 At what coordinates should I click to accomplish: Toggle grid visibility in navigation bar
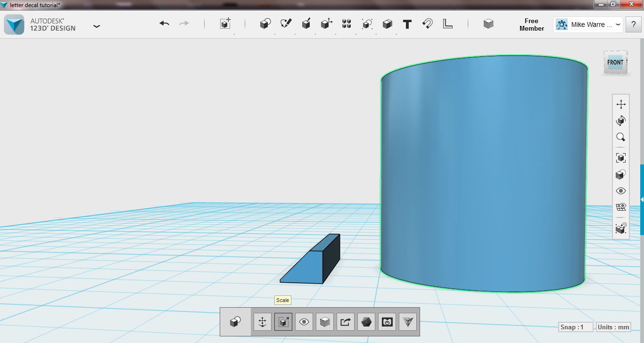tap(621, 207)
